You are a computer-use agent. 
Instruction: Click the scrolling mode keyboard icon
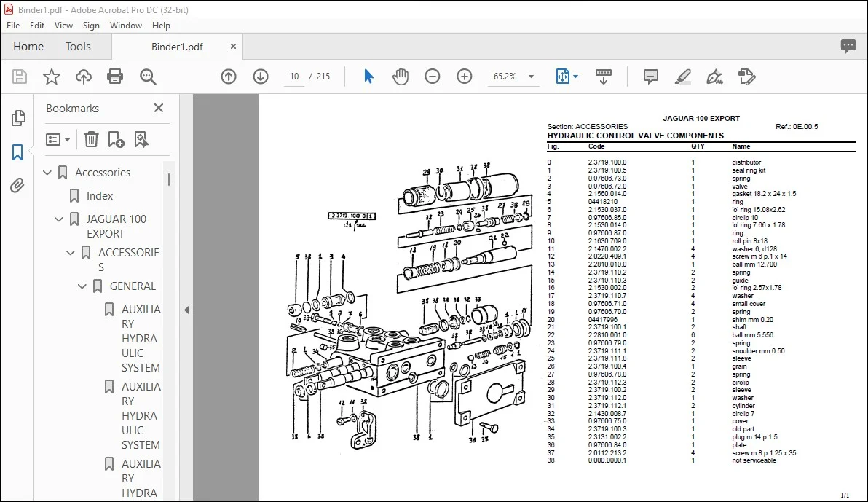pyautogui.click(x=604, y=77)
